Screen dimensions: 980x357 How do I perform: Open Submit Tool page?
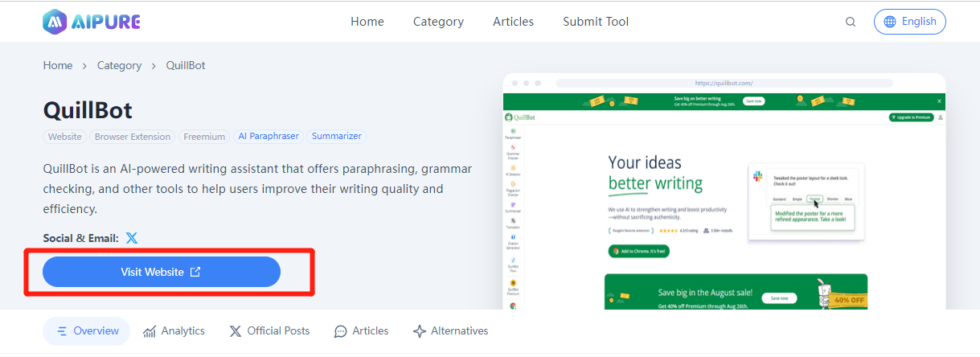coord(596,22)
